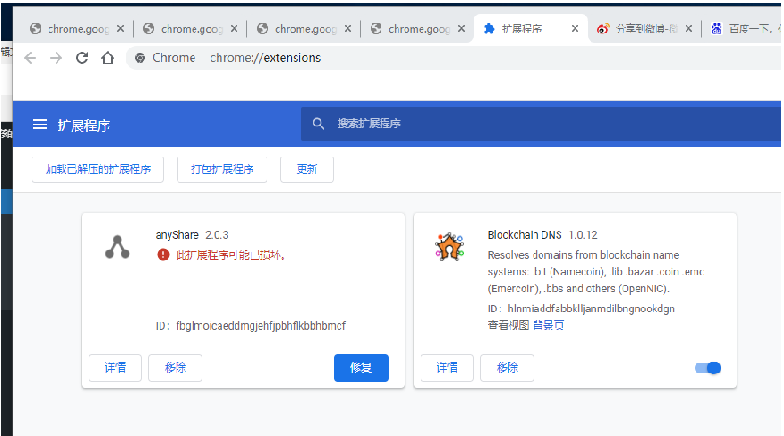784x436 pixels.
Task: Click the browser forward arrow
Action: tap(56, 58)
